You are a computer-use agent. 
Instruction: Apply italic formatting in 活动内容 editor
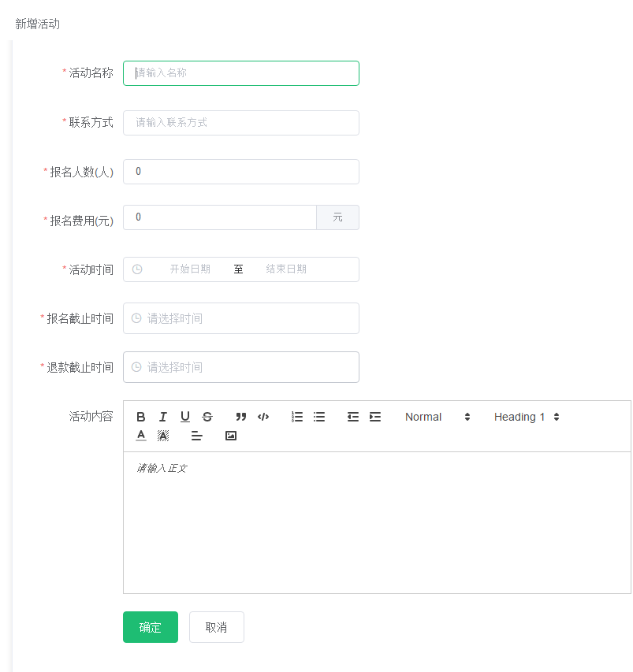[x=162, y=417]
